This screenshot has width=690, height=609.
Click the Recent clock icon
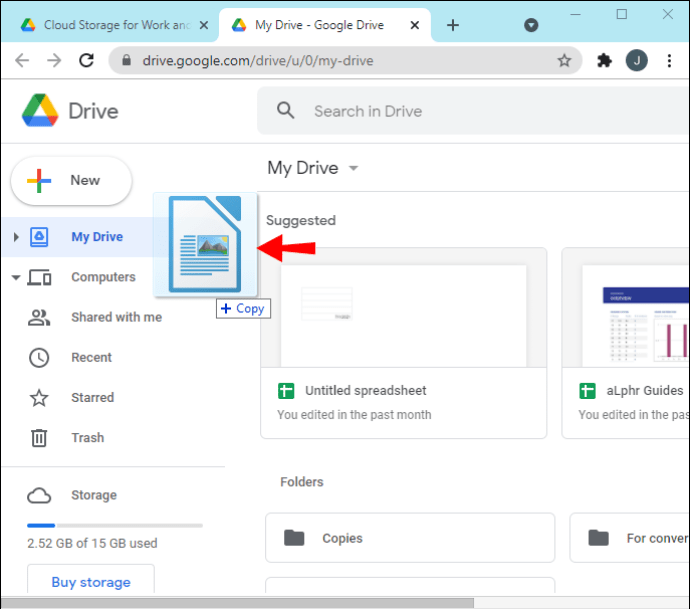tap(39, 358)
